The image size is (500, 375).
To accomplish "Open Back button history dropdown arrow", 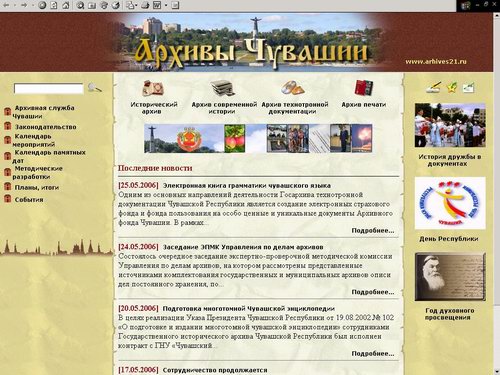I will [x=15, y=5].
